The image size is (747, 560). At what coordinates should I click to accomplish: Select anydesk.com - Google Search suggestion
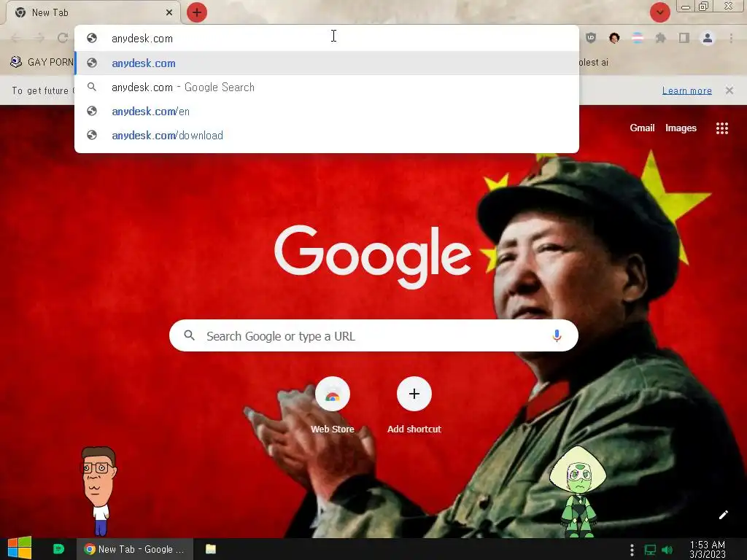tap(327, 87)
